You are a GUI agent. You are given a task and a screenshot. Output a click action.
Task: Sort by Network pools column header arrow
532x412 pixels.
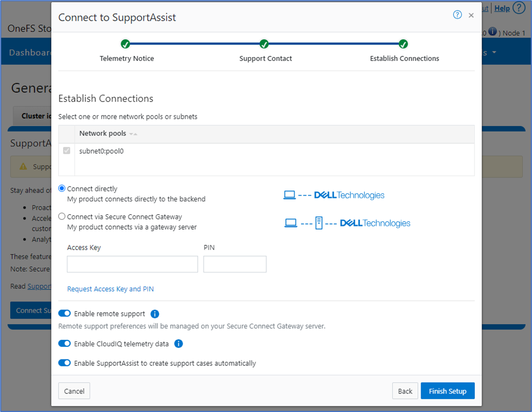pos(133,134)
